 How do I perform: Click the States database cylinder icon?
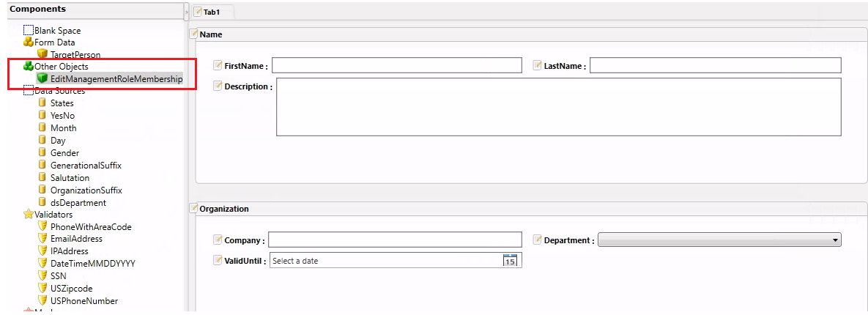point(42,103)
